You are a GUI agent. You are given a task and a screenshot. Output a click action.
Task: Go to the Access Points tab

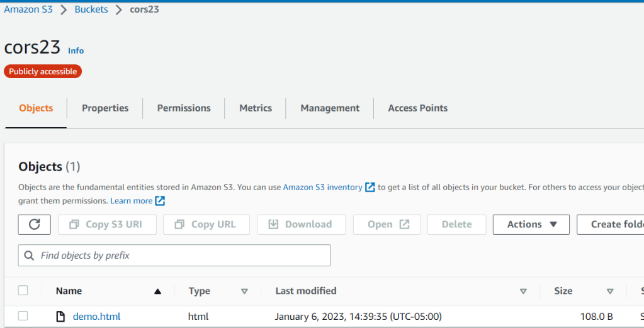tap(418, 108)
